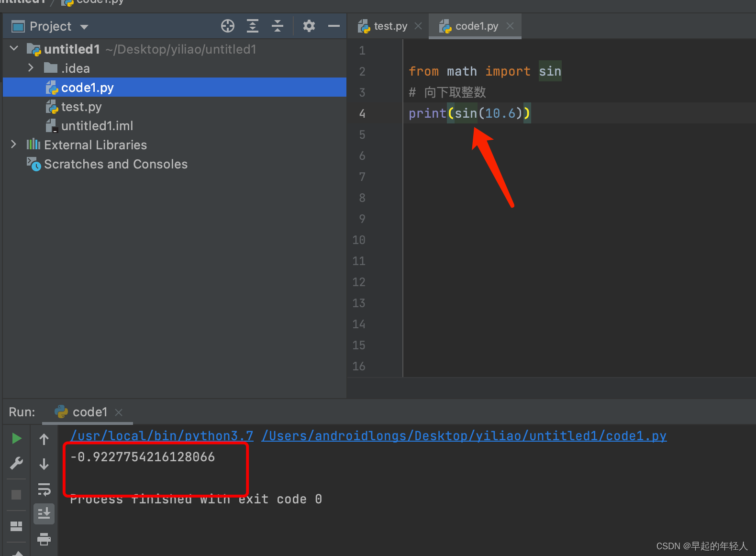The height and width of the screenshot is (556, 756).
Task: Open Project panel settings gear
Action: [309, 26]
